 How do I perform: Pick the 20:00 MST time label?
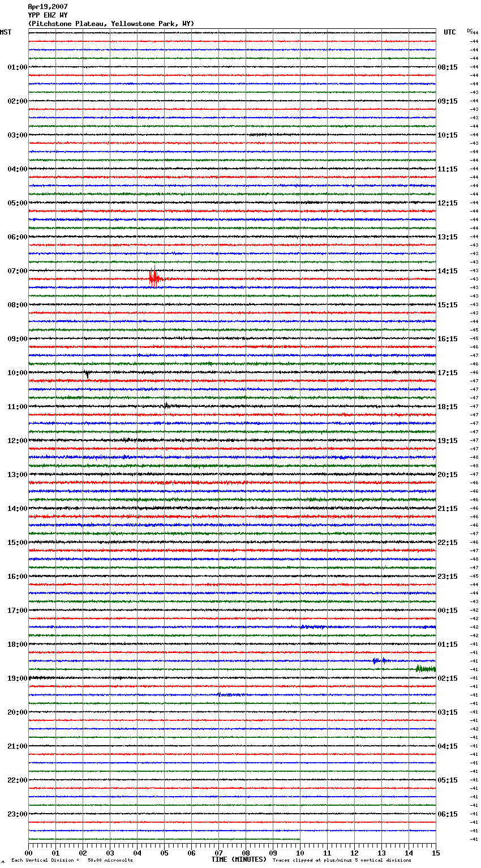pyautogui.click(x=18, y=712)
